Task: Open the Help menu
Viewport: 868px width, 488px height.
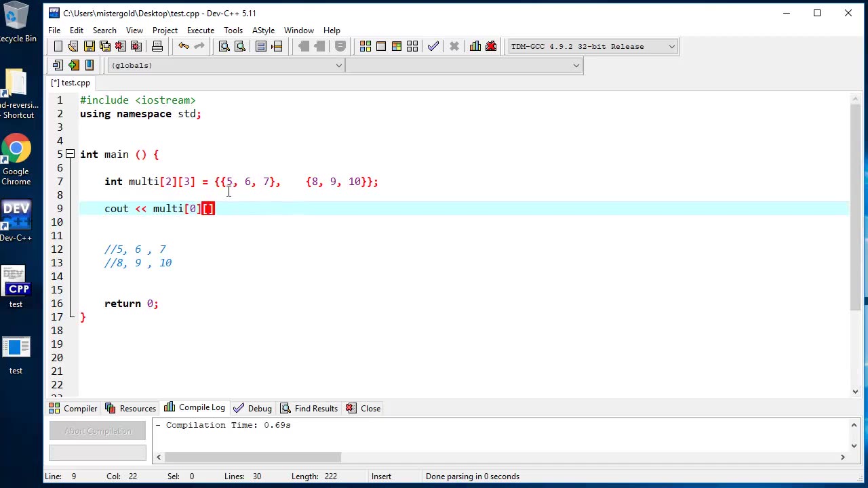Action: 332,30
